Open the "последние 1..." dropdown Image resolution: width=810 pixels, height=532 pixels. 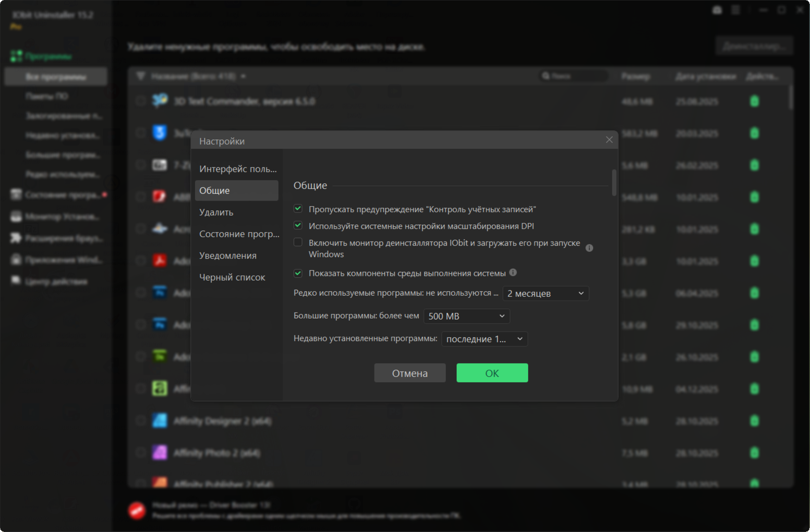(x=485, y=339)
